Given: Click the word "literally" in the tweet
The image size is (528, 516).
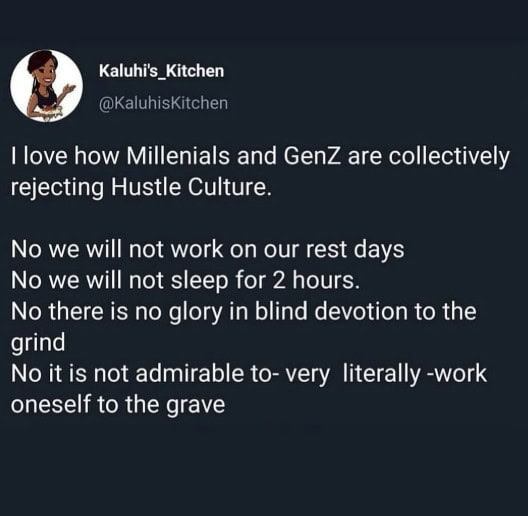Looking at the screenshot, I should click(382, 375).
